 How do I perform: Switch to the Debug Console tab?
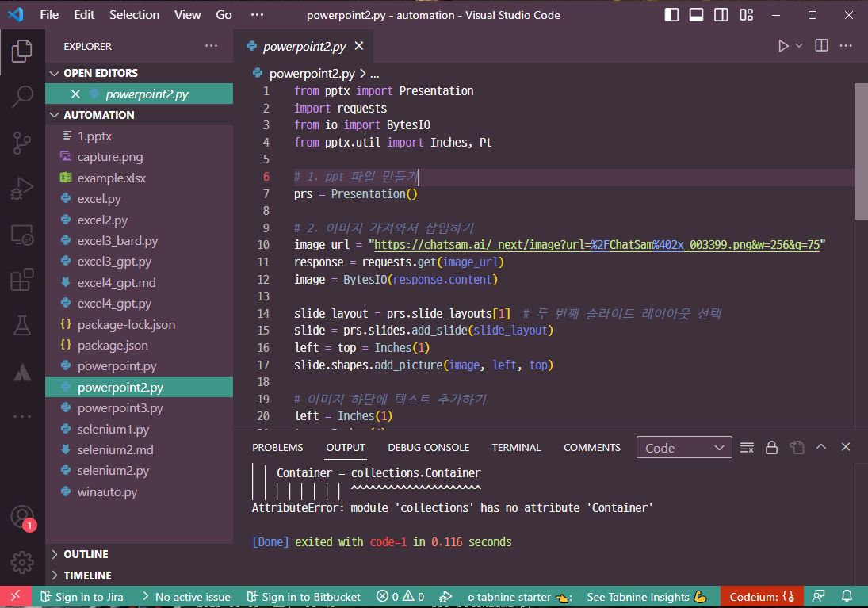[429, 447]
